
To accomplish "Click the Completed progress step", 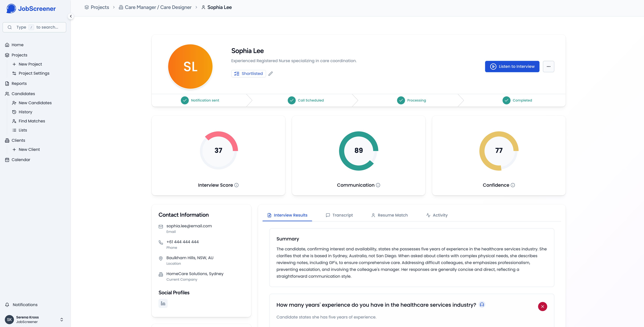I will click(517, 100).
